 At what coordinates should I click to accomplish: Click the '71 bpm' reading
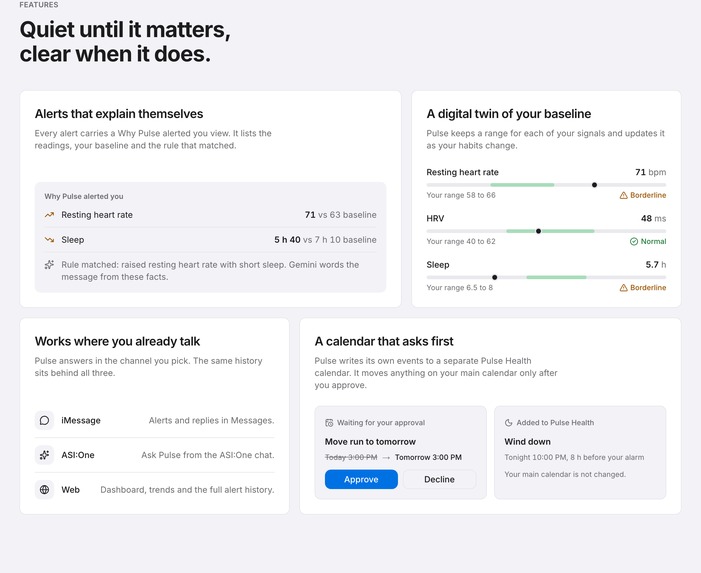[x=650, y=172]
